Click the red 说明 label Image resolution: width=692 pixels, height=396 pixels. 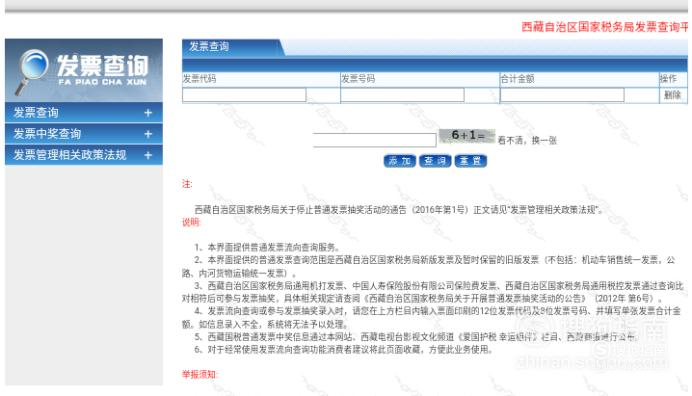coord(191,222)
